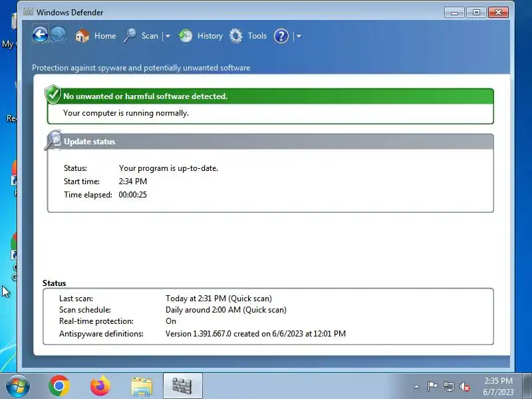Maximize the Windows Defender window
Image resolution: width=532 pixels, height=399 pixels.
pos(476,13)
